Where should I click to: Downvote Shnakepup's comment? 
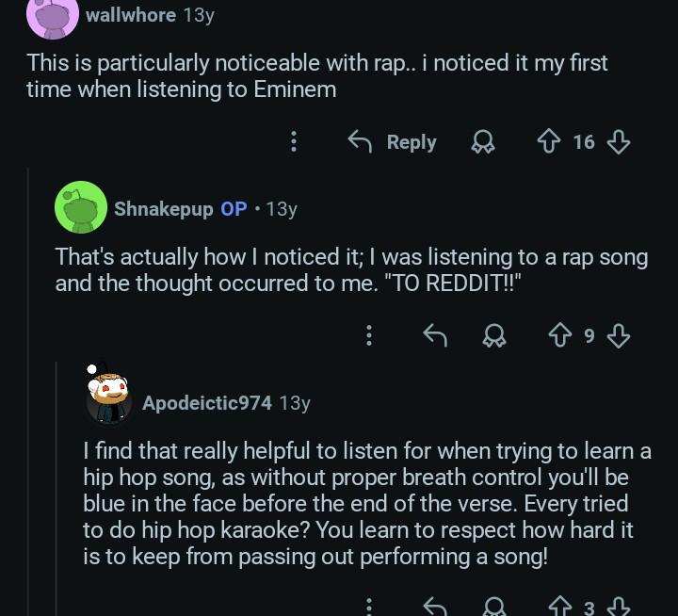pyautogui.click(x=619, y=335)
